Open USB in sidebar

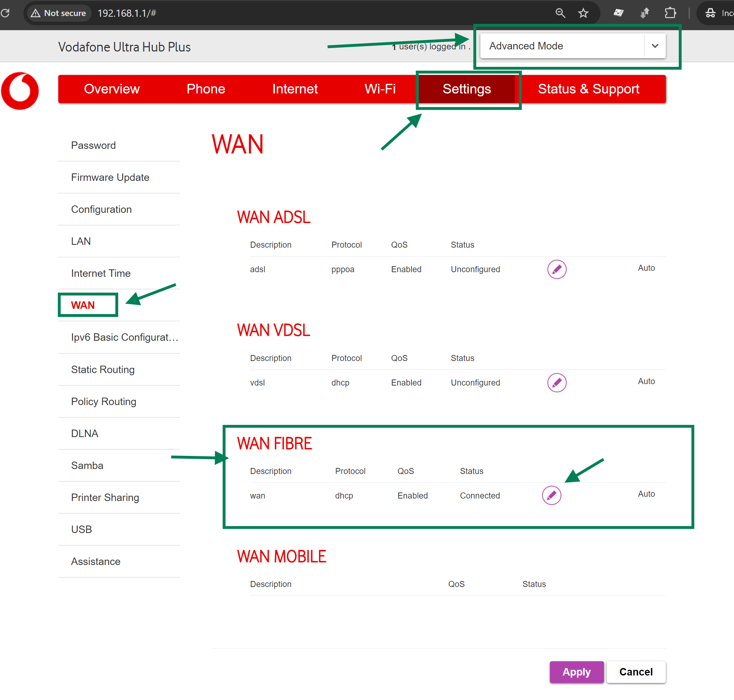click(x=119, y=529)
